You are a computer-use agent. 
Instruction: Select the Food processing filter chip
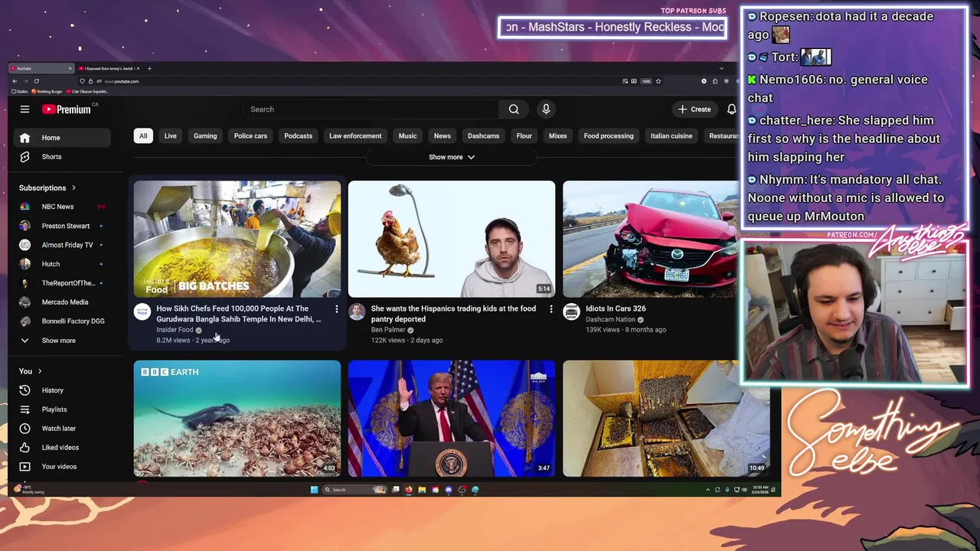point(609,136)
